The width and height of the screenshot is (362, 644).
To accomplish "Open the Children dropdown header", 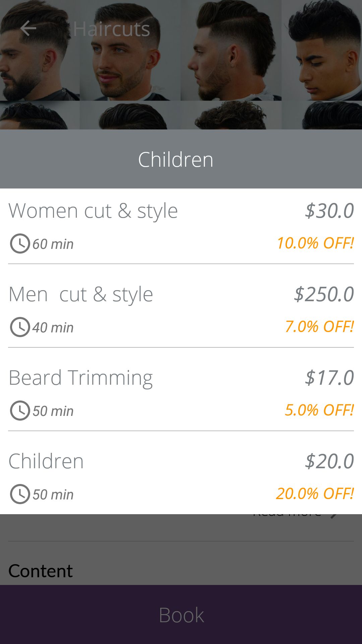I will tap(176, 159).
